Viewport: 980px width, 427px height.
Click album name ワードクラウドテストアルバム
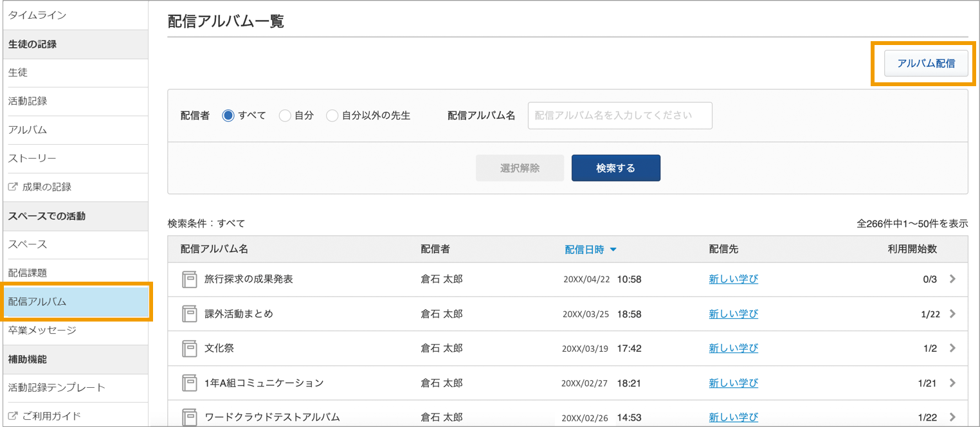point(272,417)
